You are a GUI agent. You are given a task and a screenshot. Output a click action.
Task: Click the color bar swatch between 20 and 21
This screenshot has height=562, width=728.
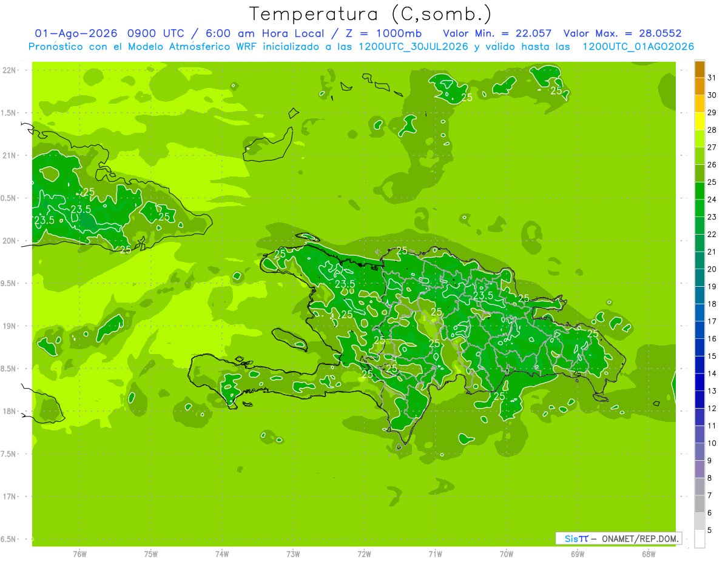click(699, 261)
